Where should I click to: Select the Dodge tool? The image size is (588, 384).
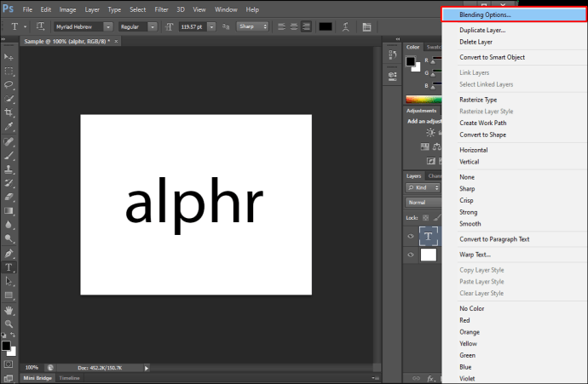pyautogui.click(x=9, y=238)
